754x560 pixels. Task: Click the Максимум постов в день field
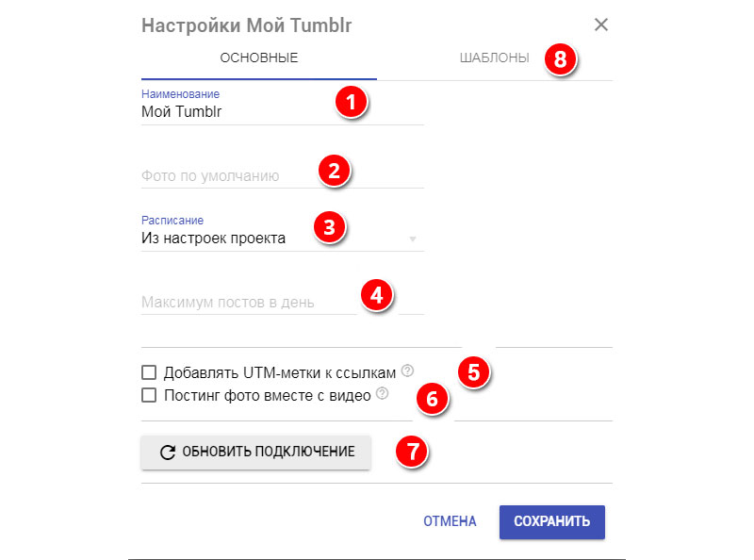click(247, 303)
